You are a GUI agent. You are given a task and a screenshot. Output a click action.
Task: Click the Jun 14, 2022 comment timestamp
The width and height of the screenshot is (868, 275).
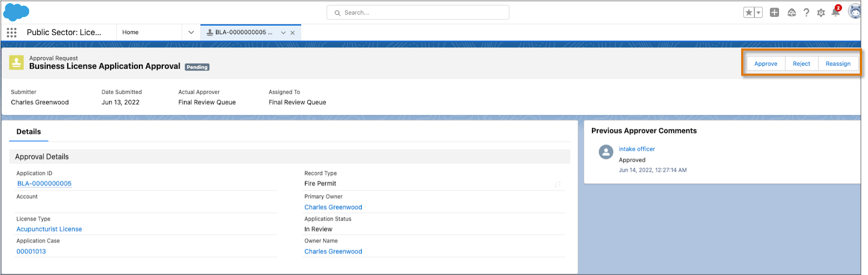coord(653,170)
